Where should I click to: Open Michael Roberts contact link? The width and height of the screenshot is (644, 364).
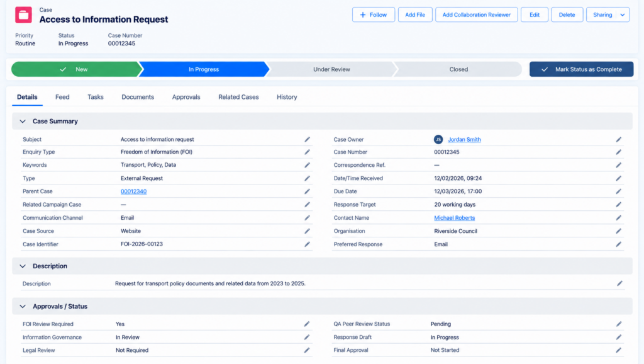(x=454, y=217)
